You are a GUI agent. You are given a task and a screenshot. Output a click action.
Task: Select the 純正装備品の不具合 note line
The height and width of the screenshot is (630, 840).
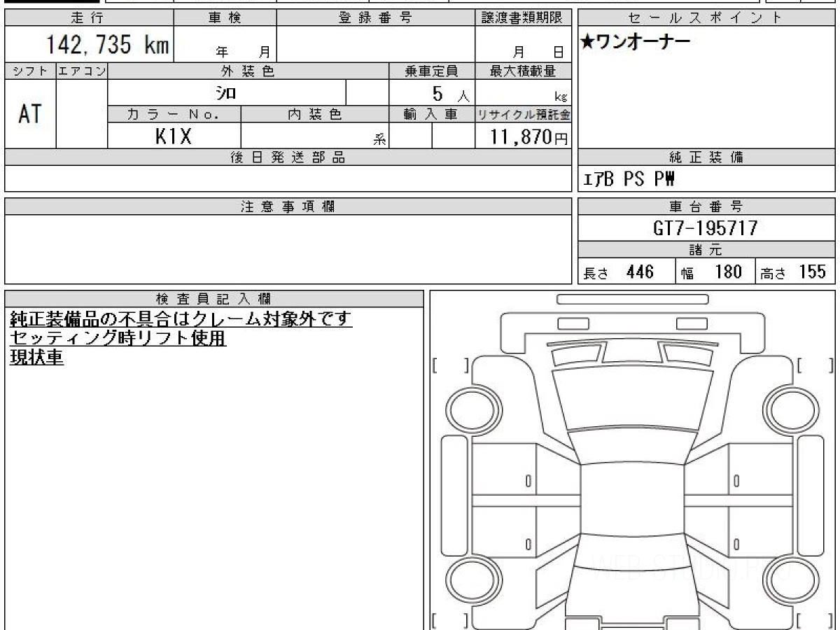click(x=181, y=319)
